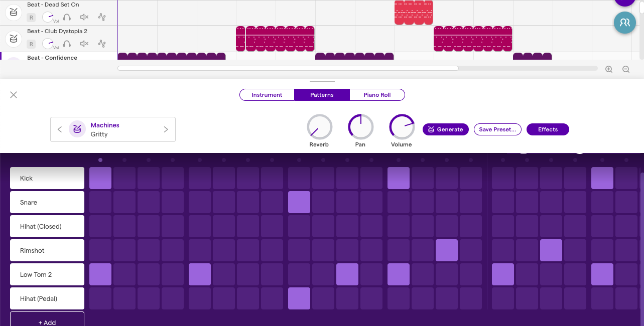Viewport: 644px width, 326px height.
Task: Click the zoom out magnifier icon
Action: (x=626, y=69)
